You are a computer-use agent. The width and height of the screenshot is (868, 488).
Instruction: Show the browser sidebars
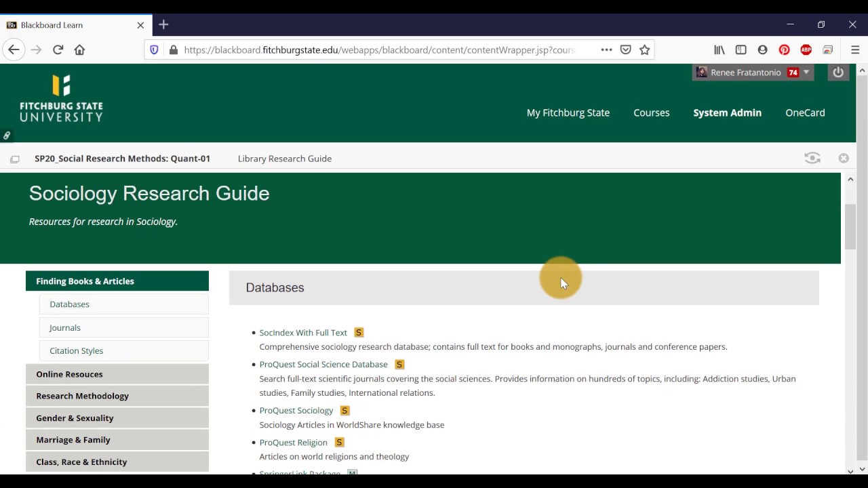tap(741, 49)
